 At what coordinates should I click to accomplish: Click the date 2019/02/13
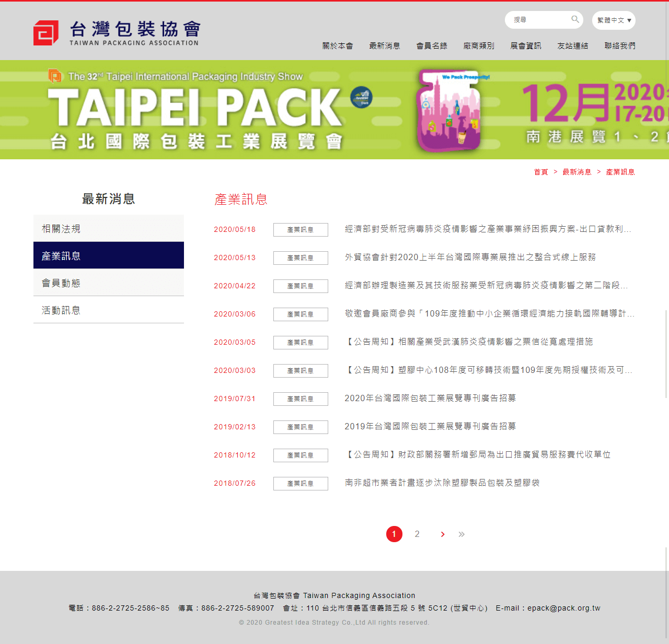(235, 427)
